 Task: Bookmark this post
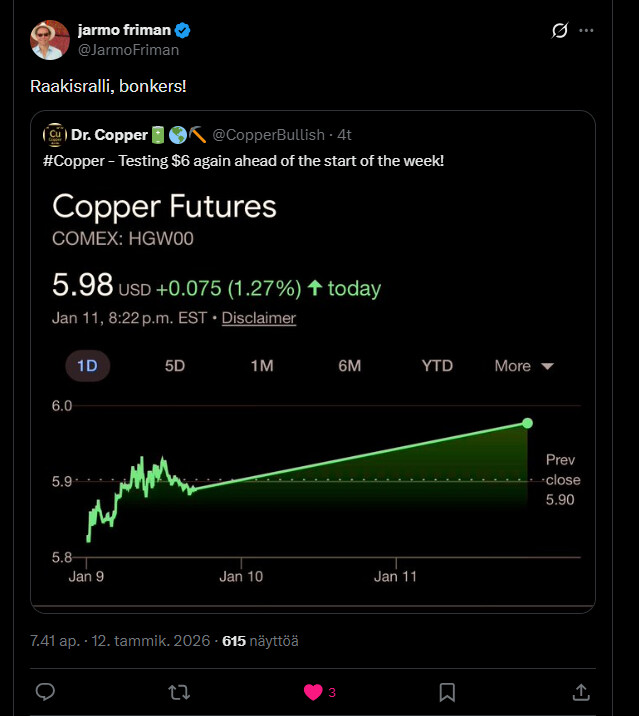point(448,692)
